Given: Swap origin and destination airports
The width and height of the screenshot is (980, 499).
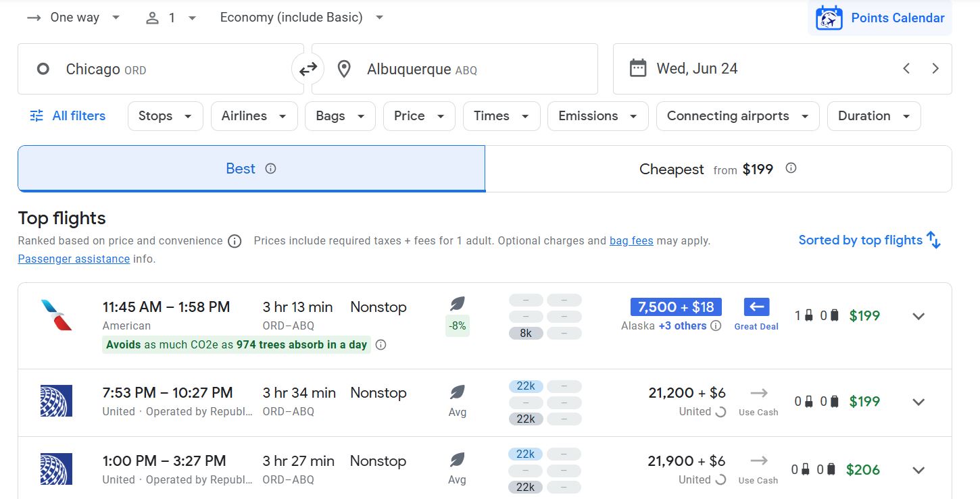Looking at the screenshot, I should pyautogui.click(x=308, y=69).
